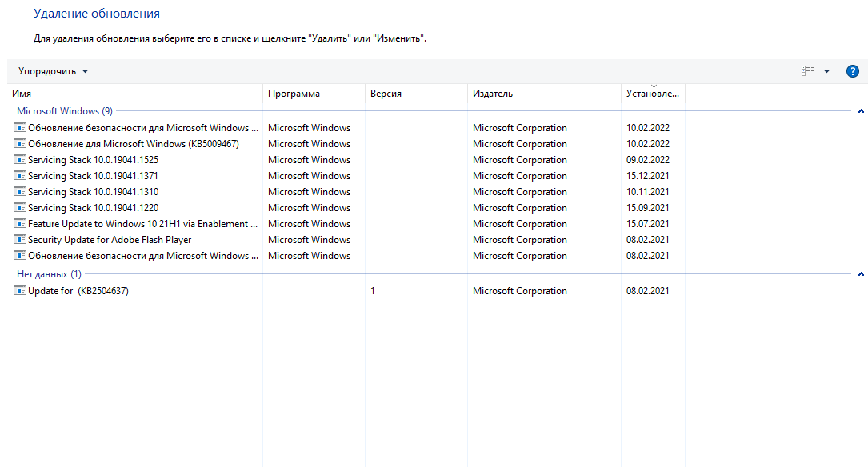This screenshot has width=868, height=467.
Task: Click the 15.09.2021 install date
Action: [x=648, y=208]
